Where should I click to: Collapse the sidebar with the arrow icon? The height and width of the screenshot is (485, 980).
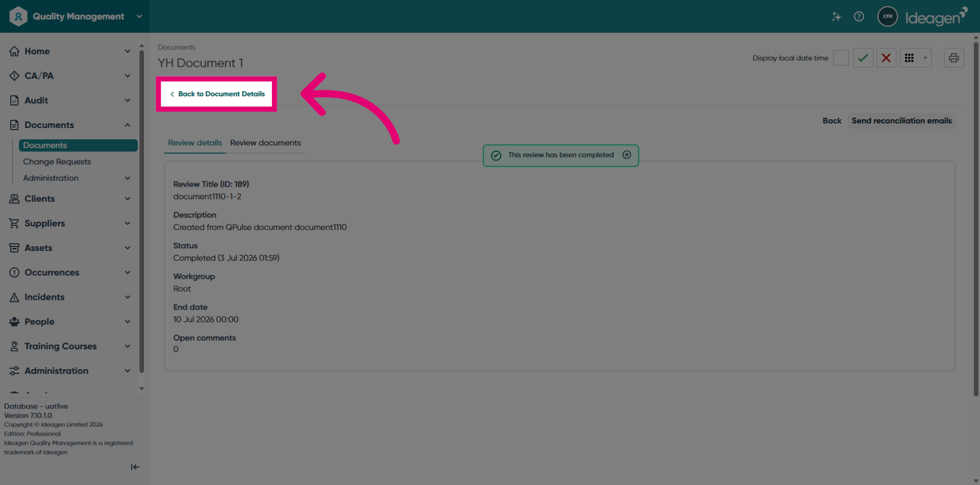click(x=135, y=467)
